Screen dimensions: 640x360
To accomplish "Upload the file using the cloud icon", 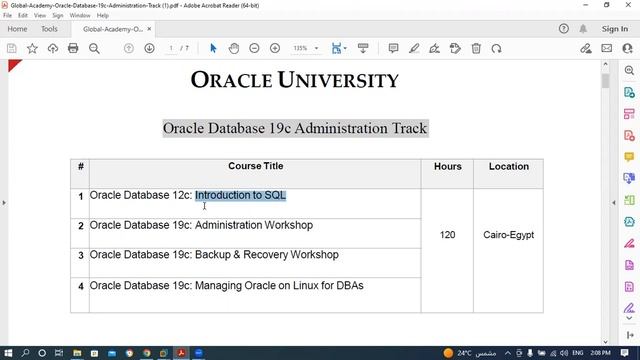I will [53, 48].
